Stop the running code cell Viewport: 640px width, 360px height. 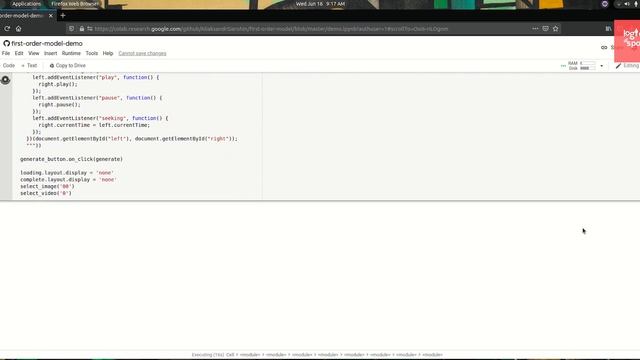(5, 80)
